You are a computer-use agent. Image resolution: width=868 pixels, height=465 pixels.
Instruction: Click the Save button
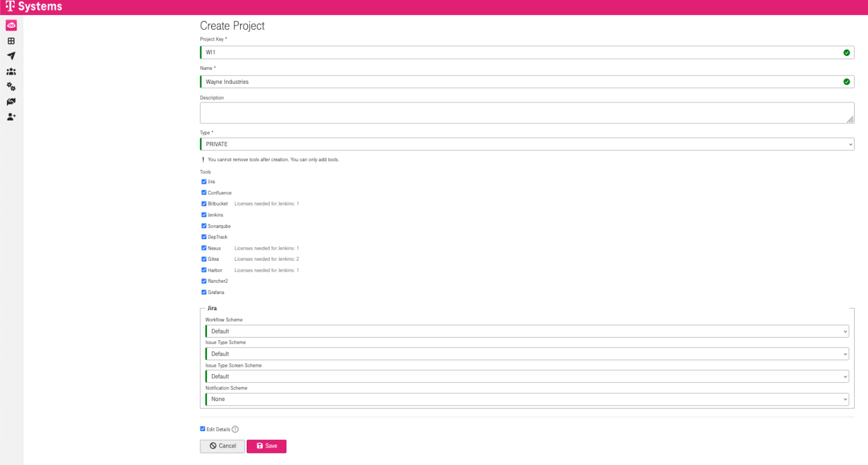coord(266,446)
